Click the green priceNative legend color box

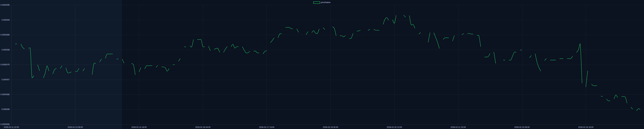pos(317,3)
